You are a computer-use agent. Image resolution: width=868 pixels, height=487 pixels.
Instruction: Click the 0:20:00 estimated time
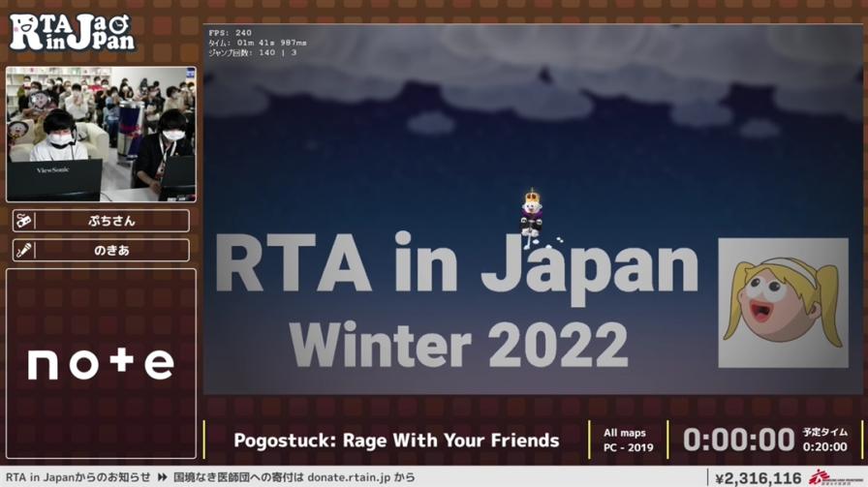(824, 447)
